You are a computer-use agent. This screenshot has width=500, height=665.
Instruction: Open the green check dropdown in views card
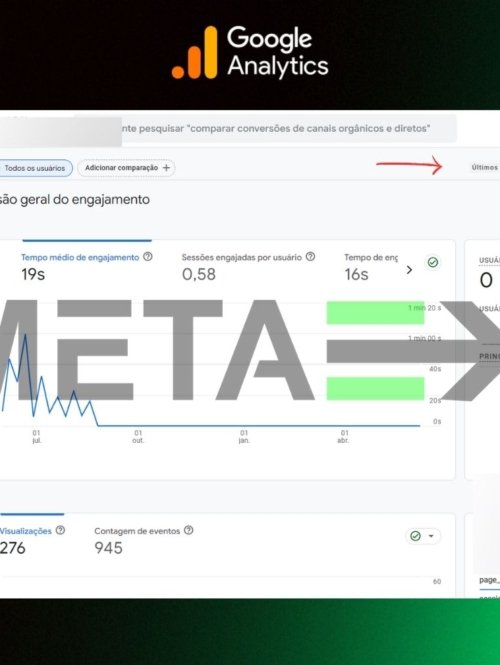click(423, 536)
